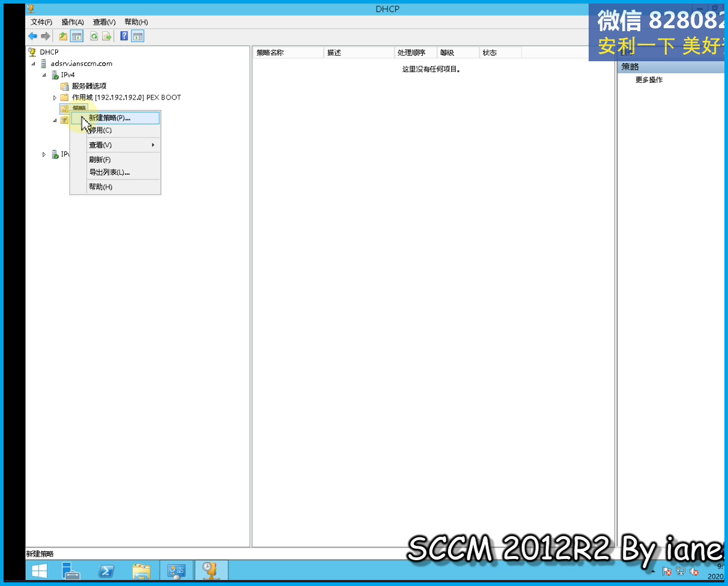Select the adsrv.iansccm.com server icon
This screenshot has width=728, height=586.
(x=44, y=64)
